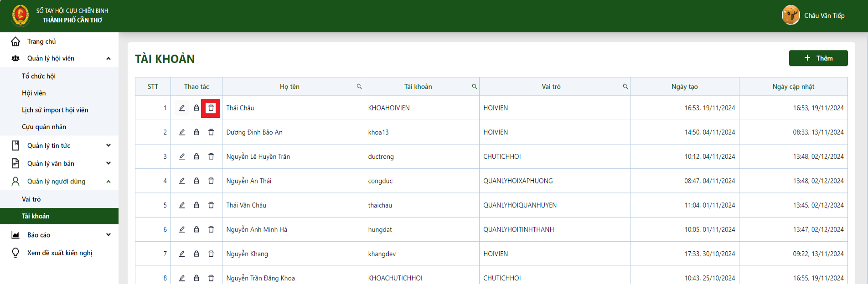This screenshot has width=868, height=284.
Task: Click the Vai trò column search icon
Action: [x=625, y=86]
